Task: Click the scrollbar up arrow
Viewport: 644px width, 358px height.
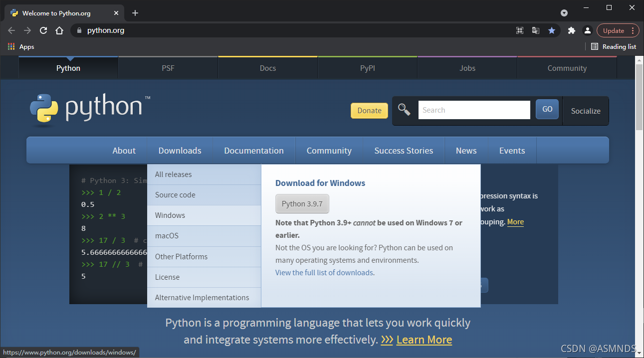Action: pyautogui.click(x=640, y=60)
